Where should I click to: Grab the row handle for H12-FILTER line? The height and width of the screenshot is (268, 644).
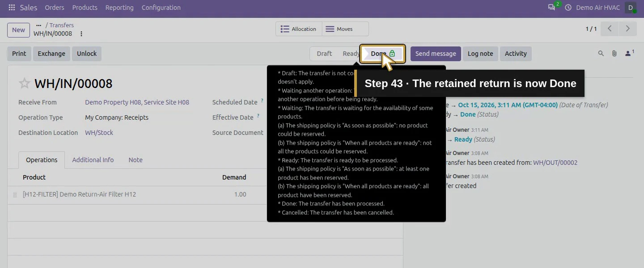point(15,195)
